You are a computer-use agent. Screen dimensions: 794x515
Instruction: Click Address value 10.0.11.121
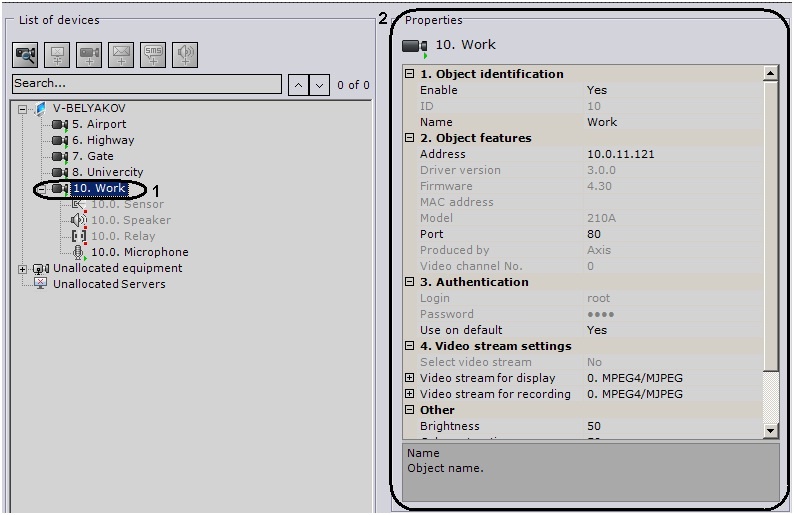point(621,154)
